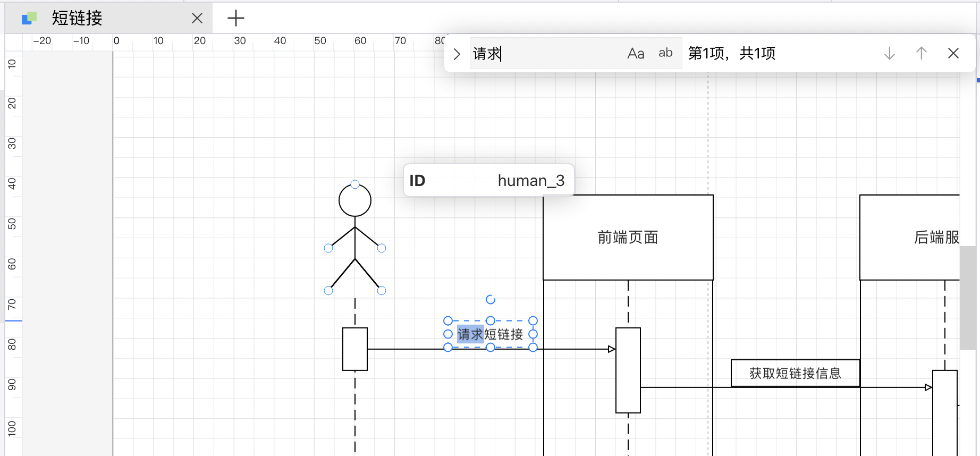Click the vertical scrollbar thumb on the right

(969, 298)
